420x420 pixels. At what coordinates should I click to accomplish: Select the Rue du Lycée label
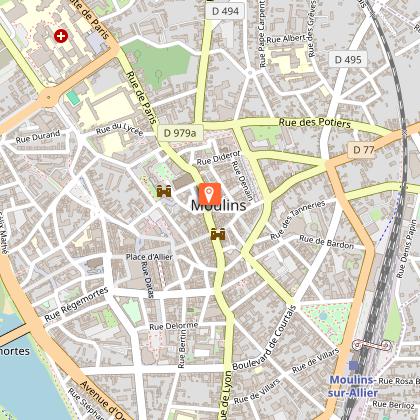[120, 129]
